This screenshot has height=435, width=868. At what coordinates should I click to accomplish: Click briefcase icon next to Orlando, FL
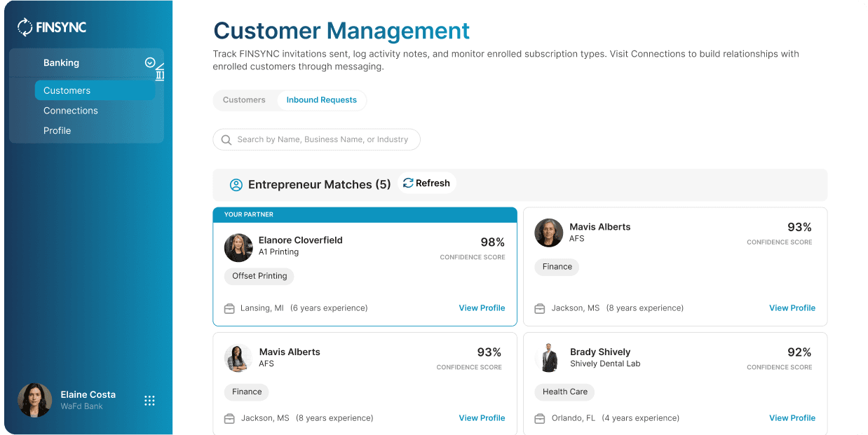coord(539,418)
